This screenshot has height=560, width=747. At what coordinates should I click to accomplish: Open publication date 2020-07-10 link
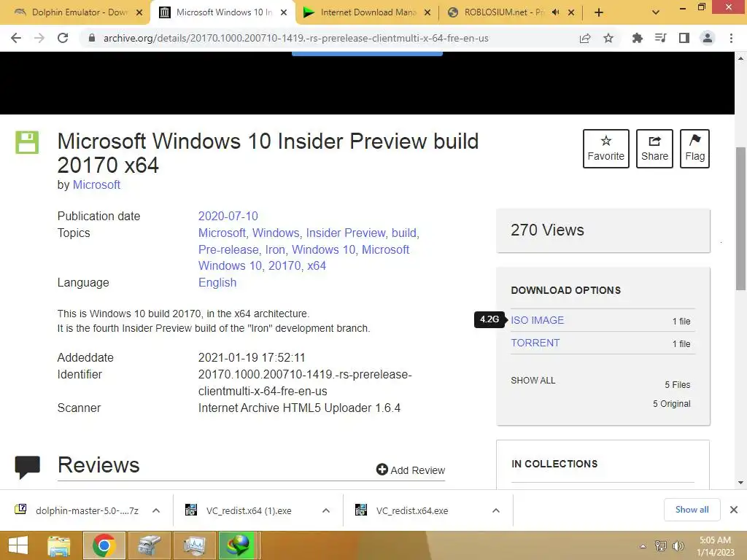click(228, 216)
